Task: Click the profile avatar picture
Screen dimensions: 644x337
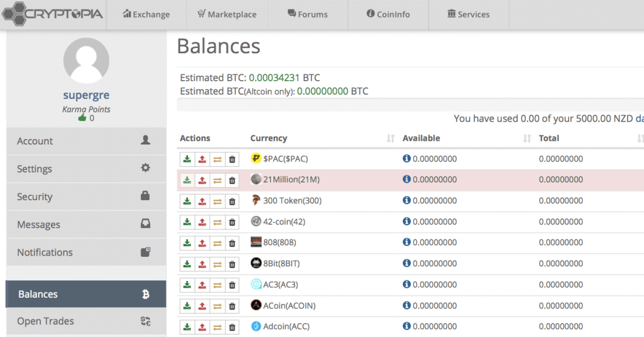Action: [86, 61]
